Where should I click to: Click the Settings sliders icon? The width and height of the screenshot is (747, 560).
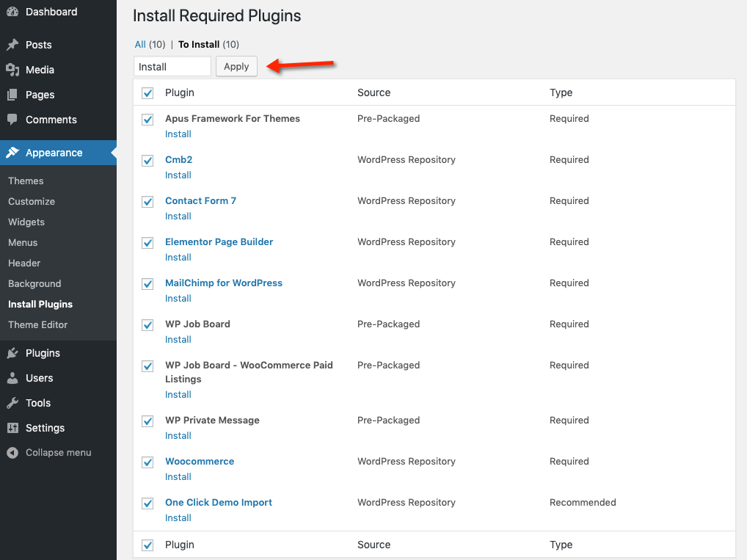pos(12,428)
